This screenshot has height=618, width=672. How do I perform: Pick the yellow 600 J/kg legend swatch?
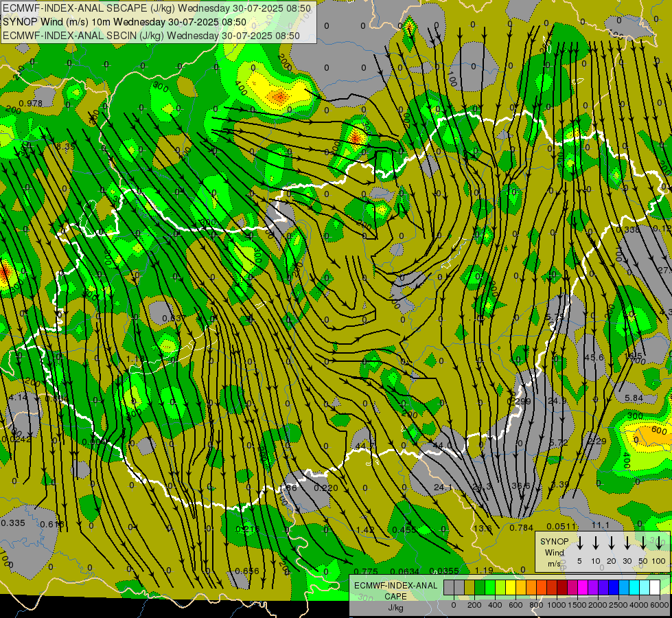click(511, 587)
